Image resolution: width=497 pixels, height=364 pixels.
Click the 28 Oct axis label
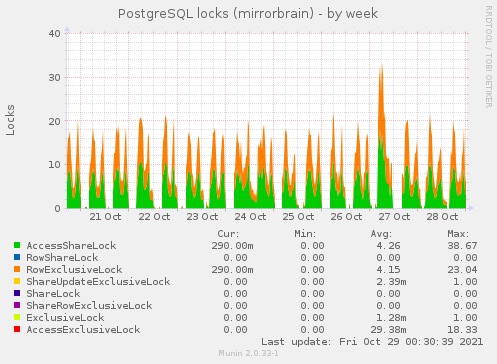click(x=442, y=217)
